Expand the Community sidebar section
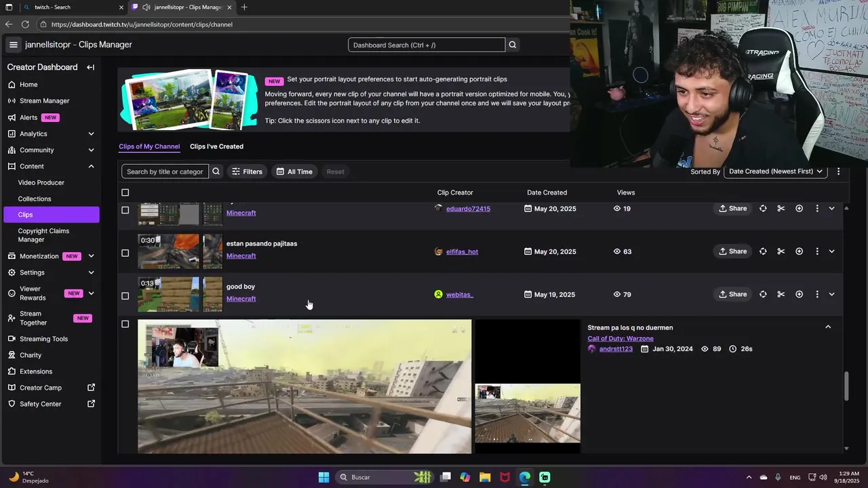 (x=91, y=150)
